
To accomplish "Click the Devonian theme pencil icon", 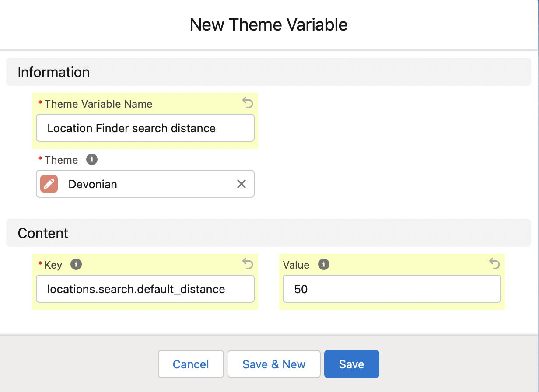I will [x=49, y=184].
